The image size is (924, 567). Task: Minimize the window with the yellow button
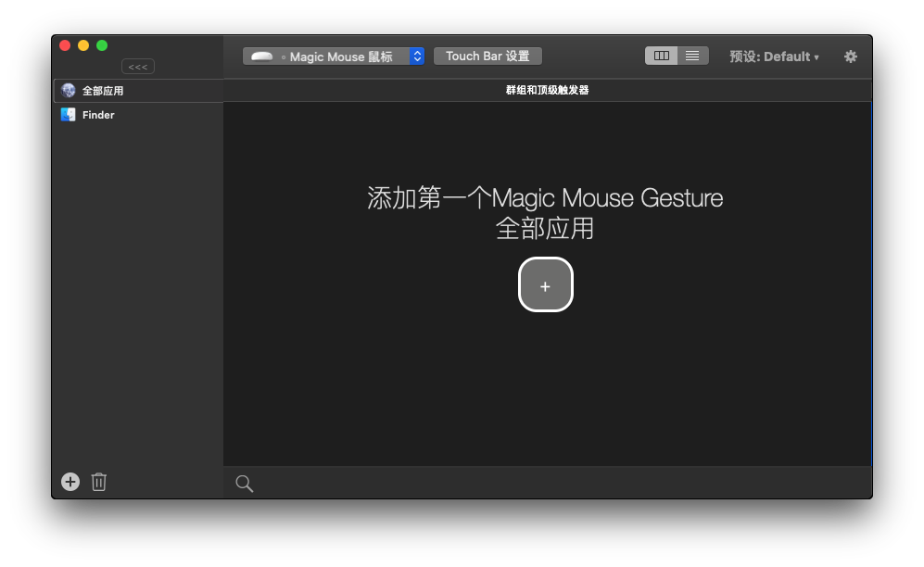83,46
